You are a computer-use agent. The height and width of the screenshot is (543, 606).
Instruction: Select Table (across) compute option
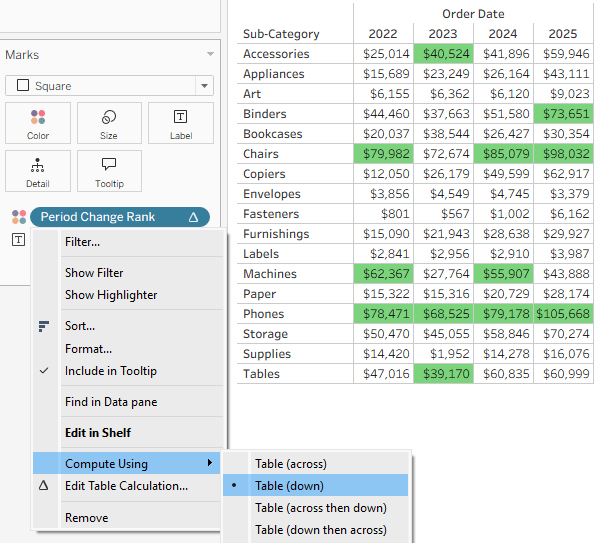[290, 464]
